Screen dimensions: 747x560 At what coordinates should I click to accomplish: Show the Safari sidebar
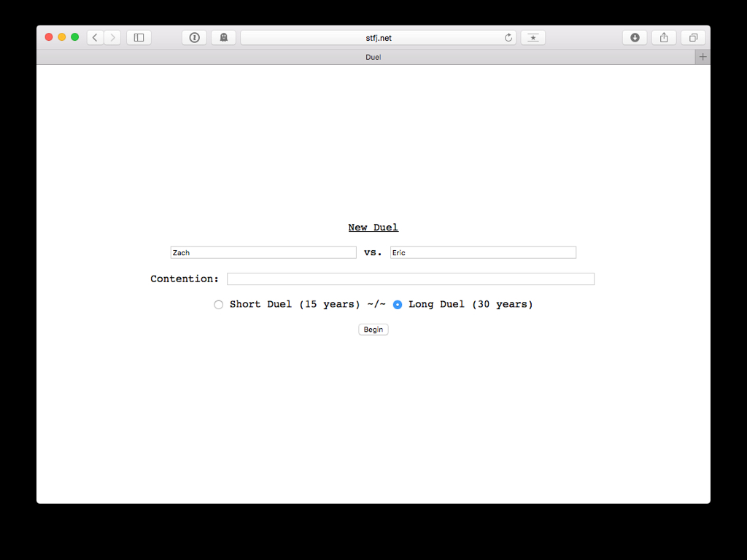tap(139, 38)
